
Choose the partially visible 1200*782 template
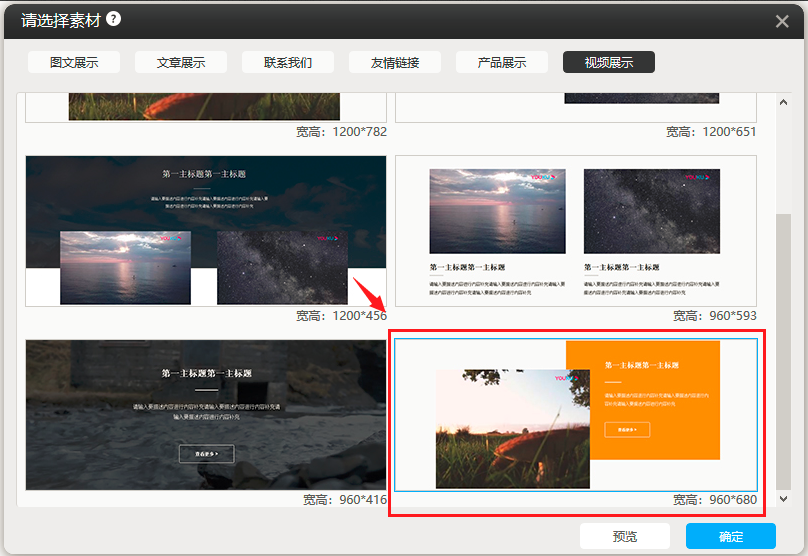click(x=205, y=107)
